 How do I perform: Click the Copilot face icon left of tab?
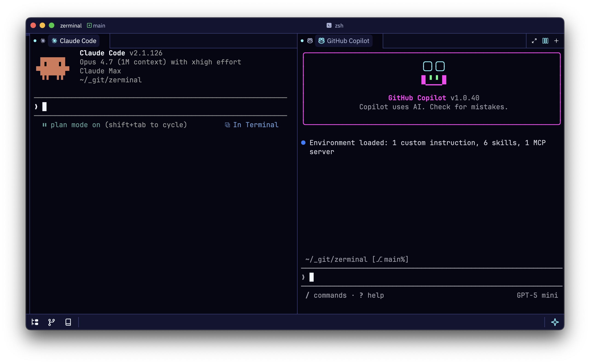point(310,41)
